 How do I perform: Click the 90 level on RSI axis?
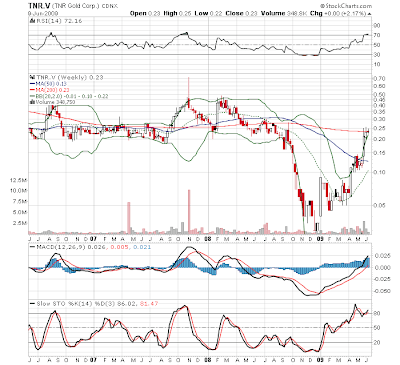tap(377, 25)
